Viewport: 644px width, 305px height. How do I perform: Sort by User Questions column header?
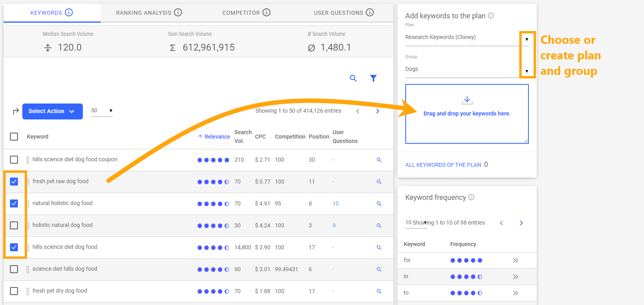tap(345, 137)
